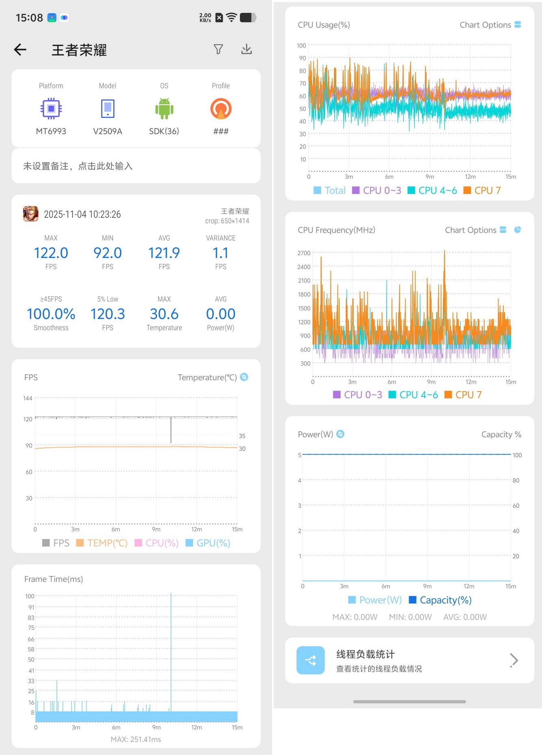This screenshot has height=756, width=542.
Task: Toggle CPU 7 legend in CPU Frequency
Action: pyautogui.click(x=463, y=395)
